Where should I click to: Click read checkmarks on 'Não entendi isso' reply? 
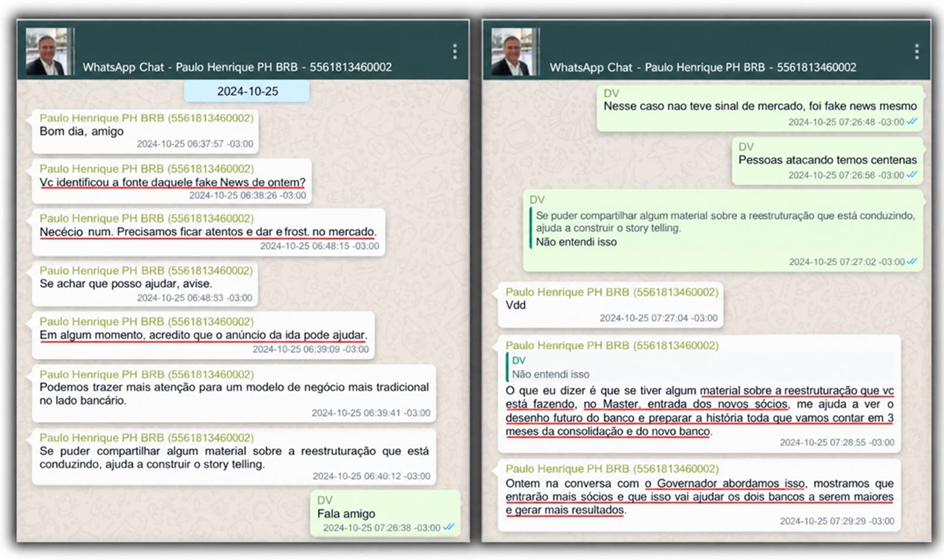pos(912,261)
